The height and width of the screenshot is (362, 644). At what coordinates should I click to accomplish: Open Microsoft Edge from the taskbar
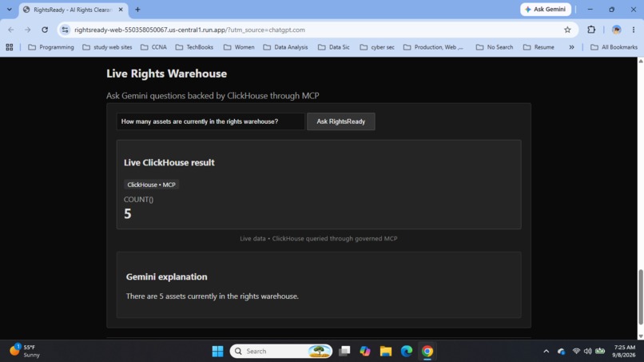pyautogui.click(x=407, y=352)
